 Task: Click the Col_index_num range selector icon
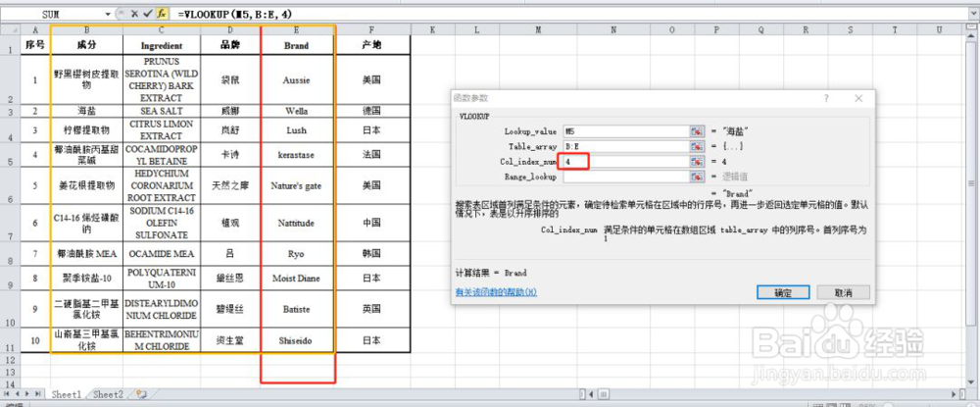(x=697, y=161)
